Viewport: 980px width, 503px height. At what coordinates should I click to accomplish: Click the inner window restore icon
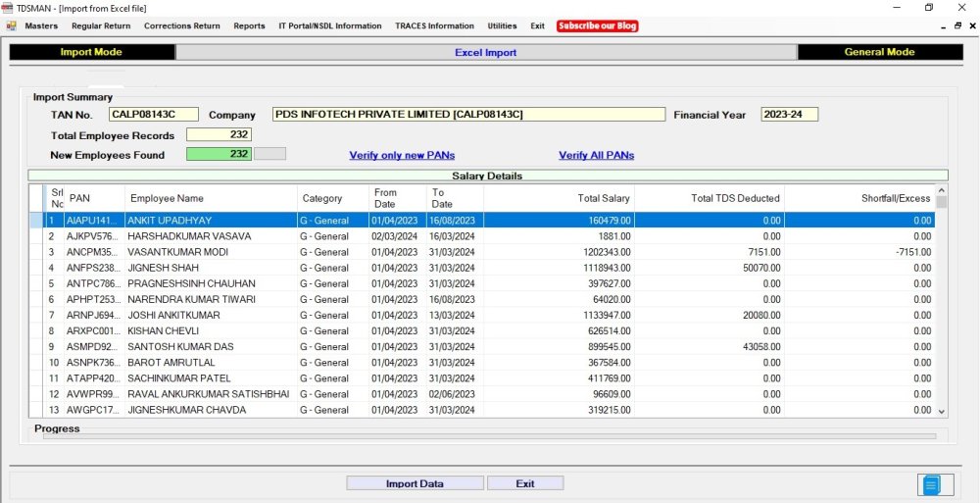point(958,26)
